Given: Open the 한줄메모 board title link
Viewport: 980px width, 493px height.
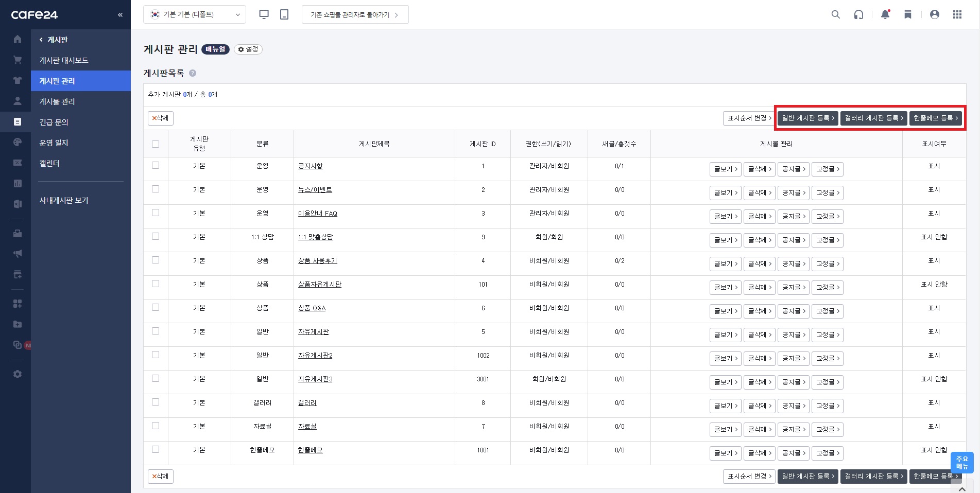Looking at the screenshot, I should coord(311,450).
